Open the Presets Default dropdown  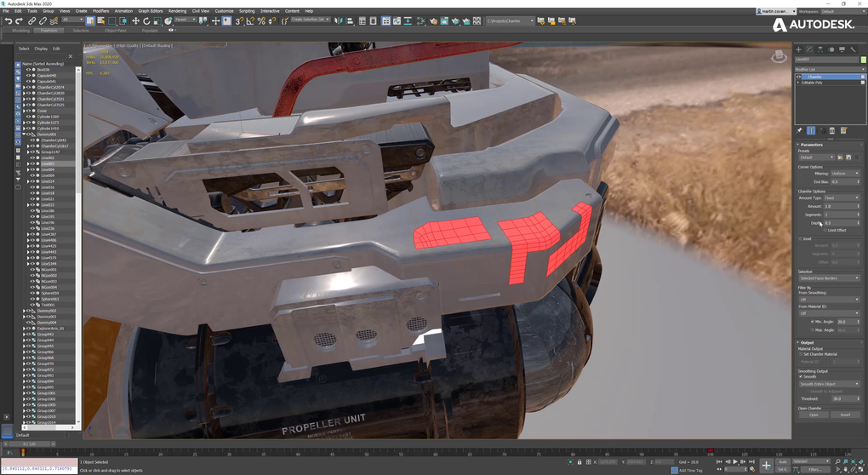(x=816, y=157)
